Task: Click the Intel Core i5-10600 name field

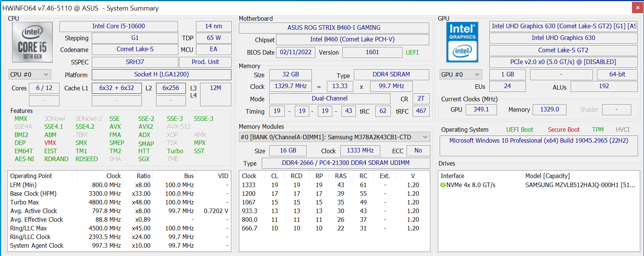Action: click(x=118, y=26)
